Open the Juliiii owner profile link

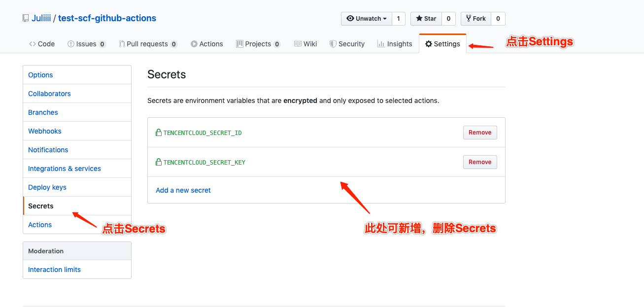tap(41, 18)
